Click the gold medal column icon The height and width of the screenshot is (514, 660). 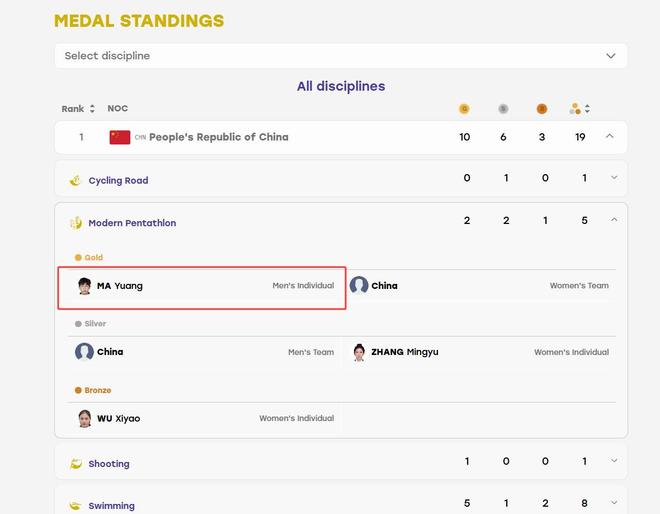[x=464, y=109]
